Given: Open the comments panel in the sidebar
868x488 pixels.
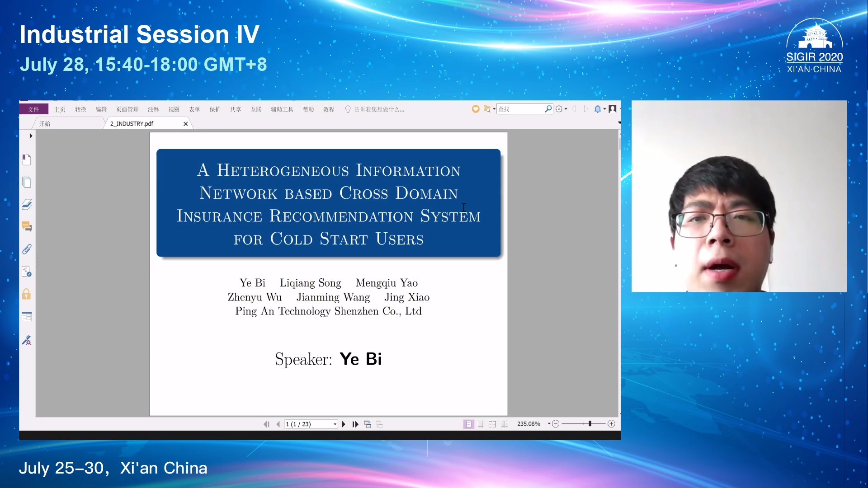Looking at the screenshot, I should pos(27,226).
